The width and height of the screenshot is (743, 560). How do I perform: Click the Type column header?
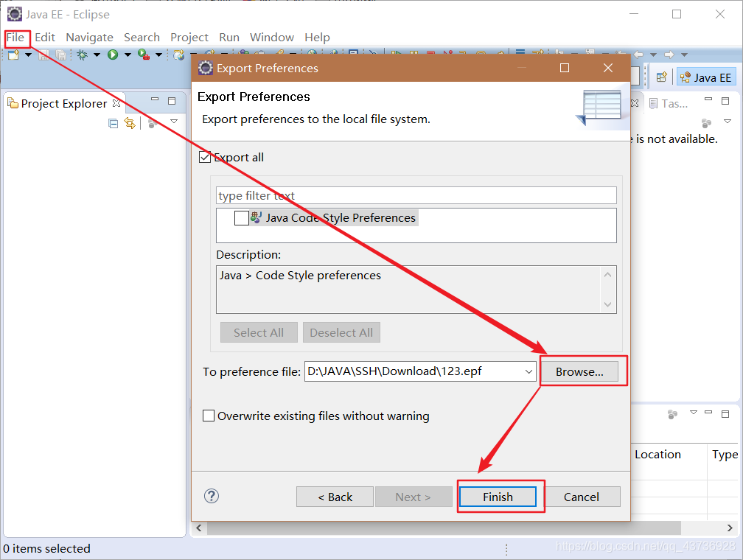pyautogui.click(x=725, y=455)
